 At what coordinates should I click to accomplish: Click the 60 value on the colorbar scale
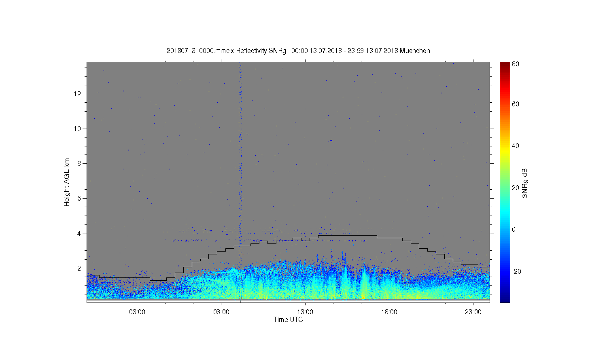click(x=516, y=104)
